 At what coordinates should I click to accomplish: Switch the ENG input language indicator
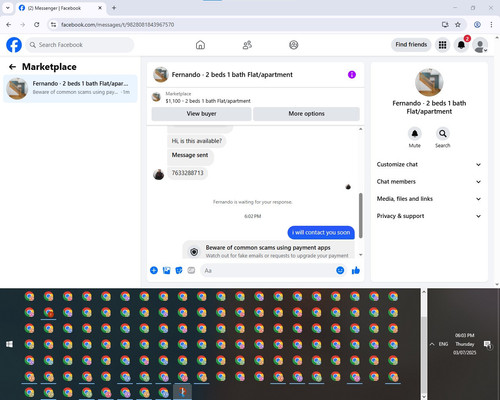[x=443, y=344]
